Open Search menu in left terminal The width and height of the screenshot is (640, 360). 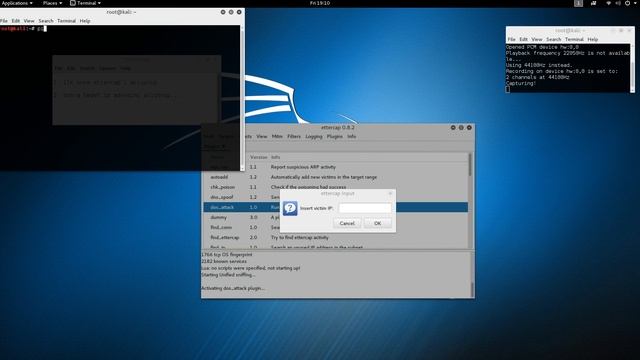tap(46, 21)
